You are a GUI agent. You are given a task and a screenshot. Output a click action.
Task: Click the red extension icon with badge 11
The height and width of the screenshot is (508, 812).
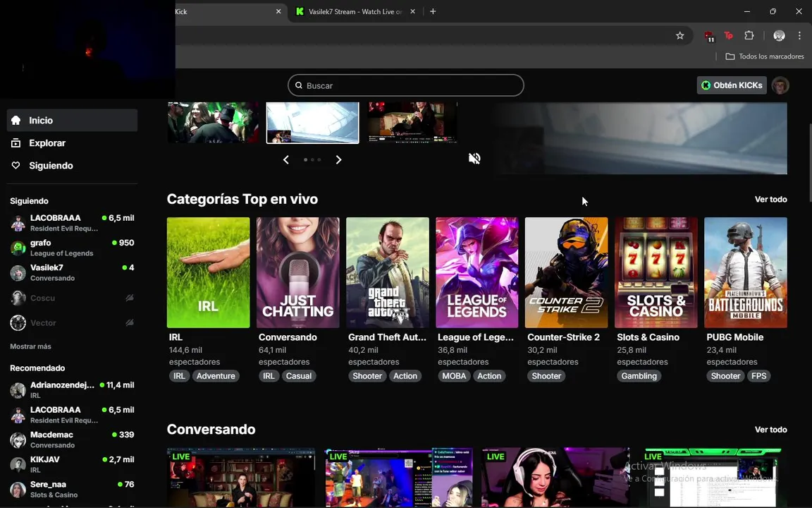point(709,36)
